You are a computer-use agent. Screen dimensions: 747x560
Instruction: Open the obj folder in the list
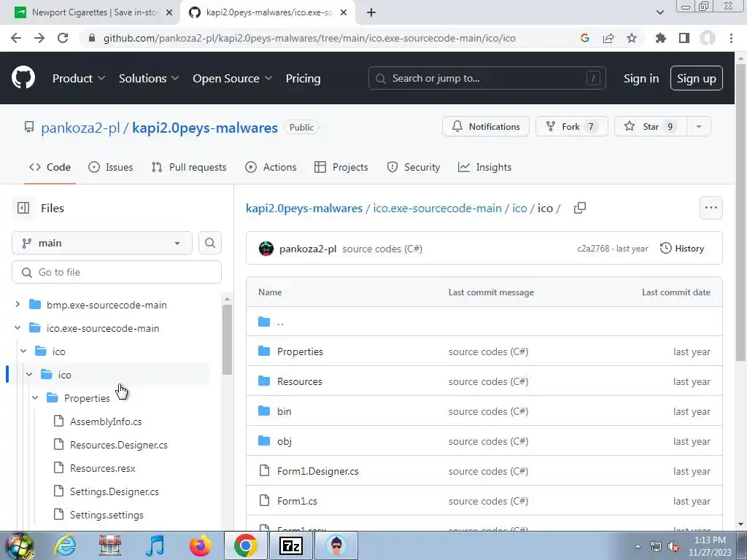(x=285, y=441)
